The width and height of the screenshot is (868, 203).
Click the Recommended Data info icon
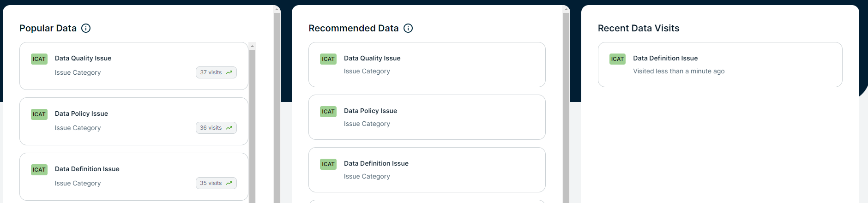(408, 28)
